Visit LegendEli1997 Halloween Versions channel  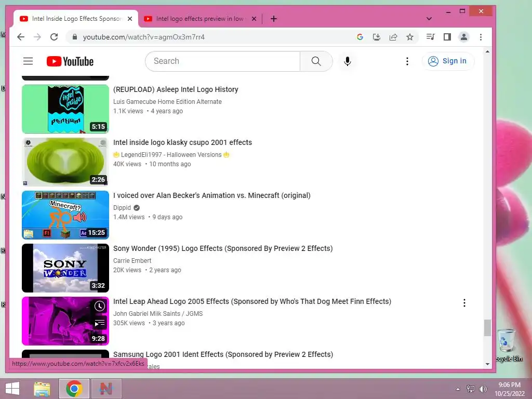click(x=171, y=155)
